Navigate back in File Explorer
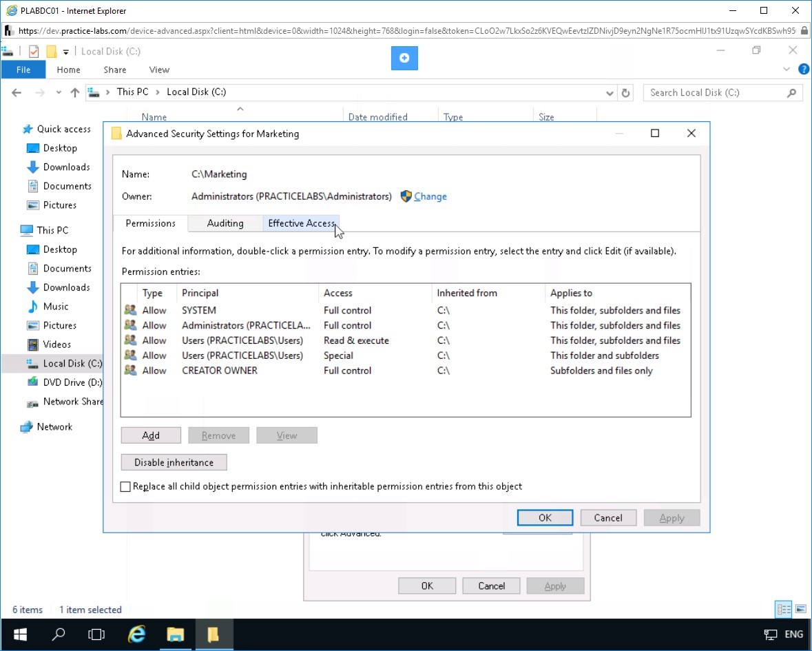 click(17, 93)
